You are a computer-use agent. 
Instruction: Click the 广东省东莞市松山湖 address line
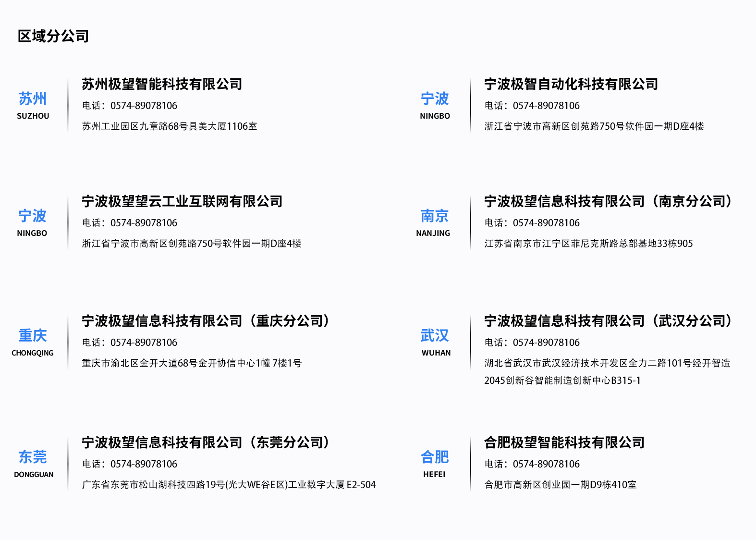pos(229,485)
